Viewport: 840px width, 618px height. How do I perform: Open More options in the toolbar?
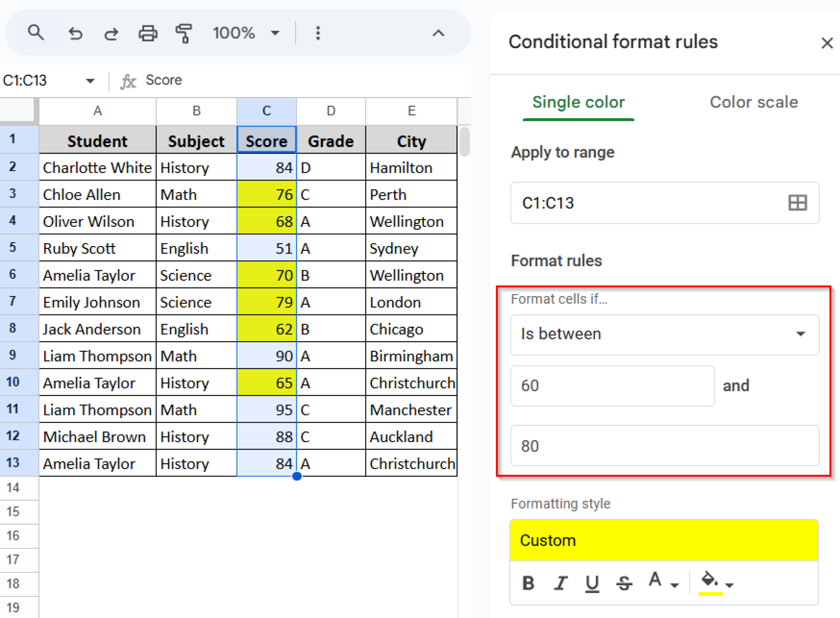click(x=318, y=33)
